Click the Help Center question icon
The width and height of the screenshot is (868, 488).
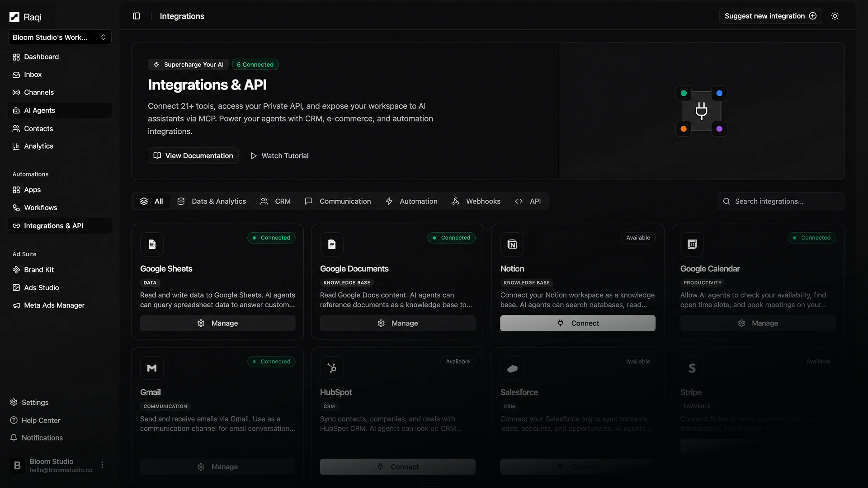tap(14, 421)
